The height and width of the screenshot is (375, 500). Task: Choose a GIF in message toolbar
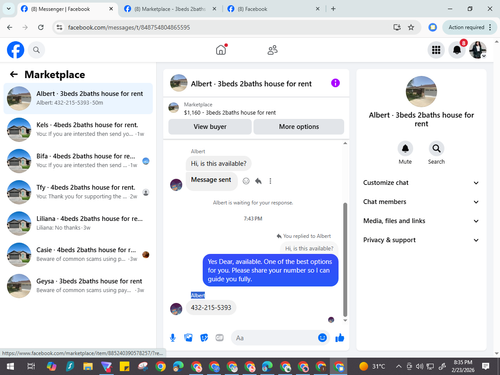tap(219, 338)
